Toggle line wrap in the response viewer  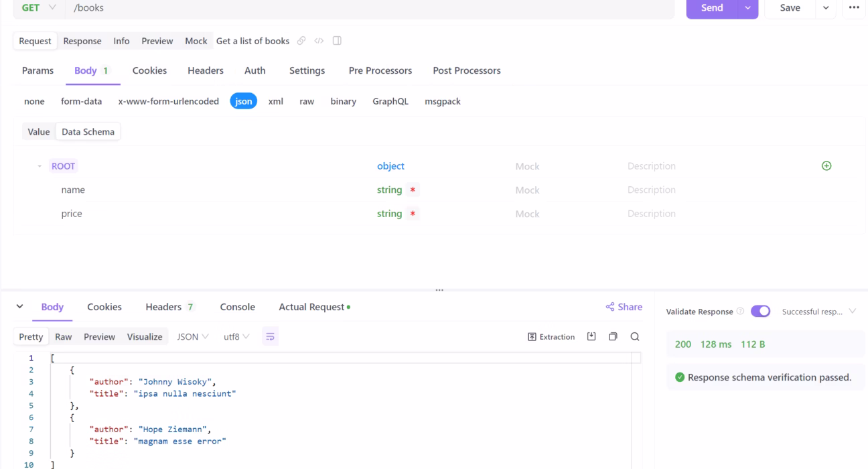coord(270,336)
